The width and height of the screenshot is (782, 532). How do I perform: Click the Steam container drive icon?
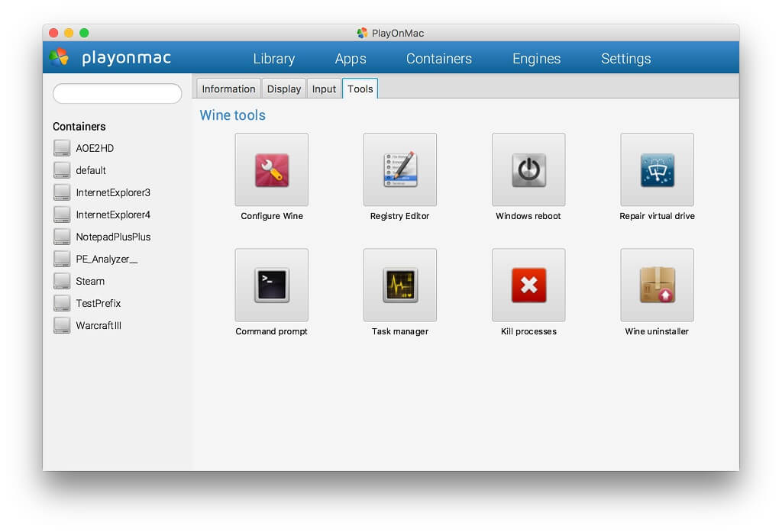tap(62, 281)
